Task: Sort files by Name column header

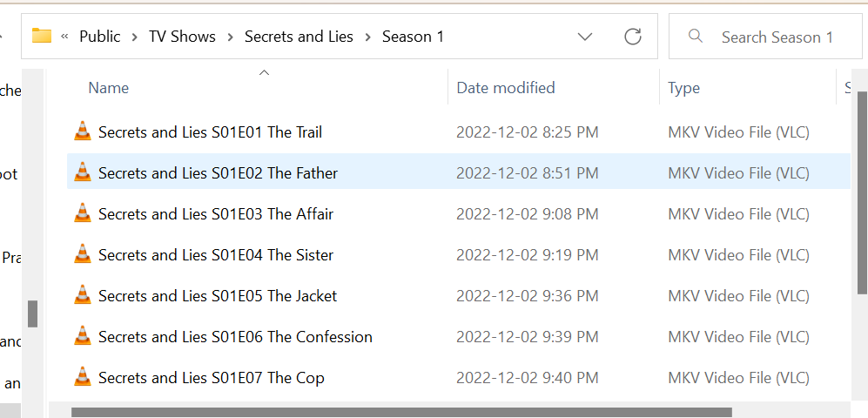Action: coord(109,88)
